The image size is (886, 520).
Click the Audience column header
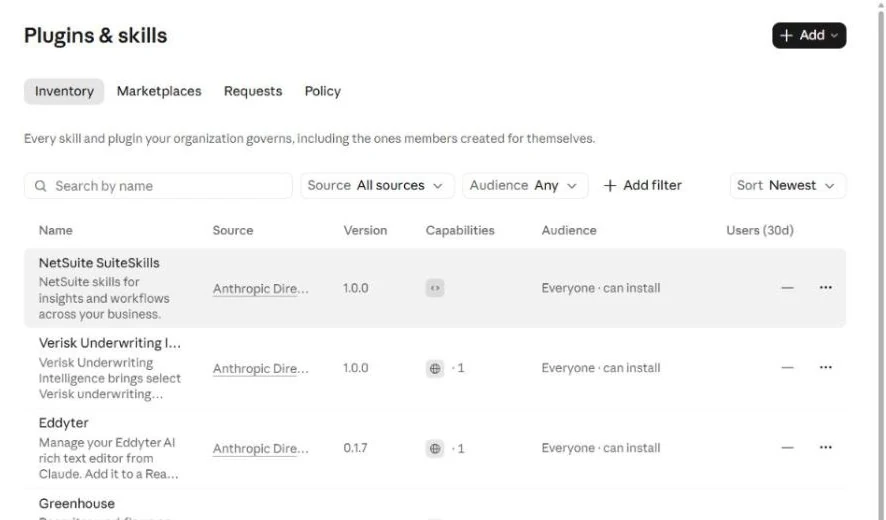tap(569, 230)
